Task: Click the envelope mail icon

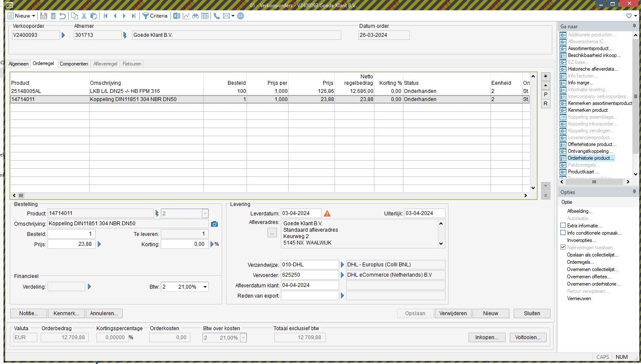Action: 226,16
